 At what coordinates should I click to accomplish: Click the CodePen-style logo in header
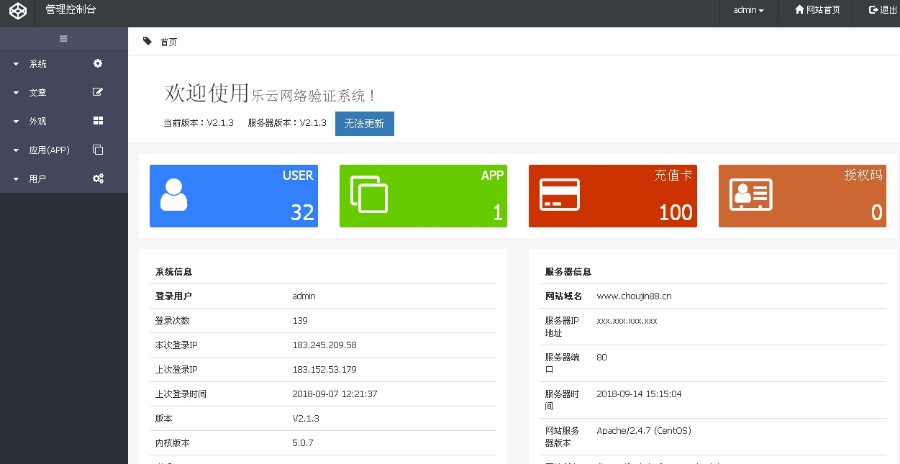tap(19, 10)
